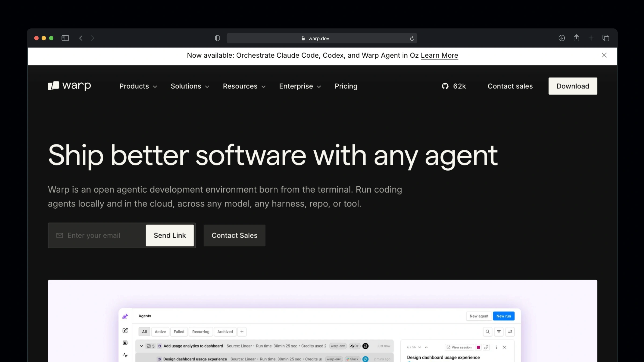Viewport: 644px width, 362px height.
Task: Switch to the Recurring tab
Action: [x=201, y=332]
